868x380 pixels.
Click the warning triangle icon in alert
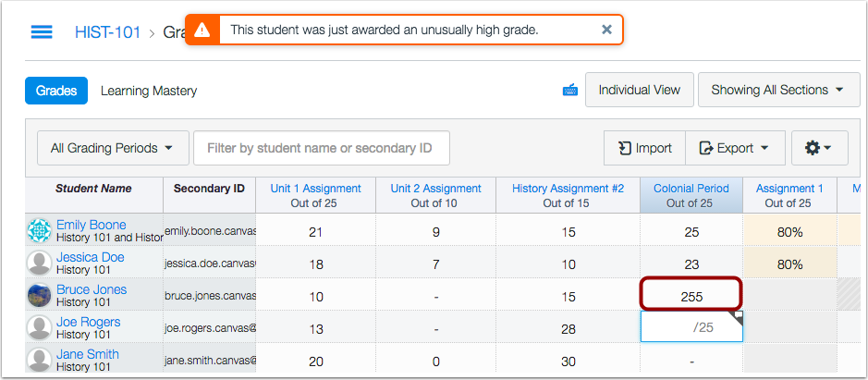[202, 30]
